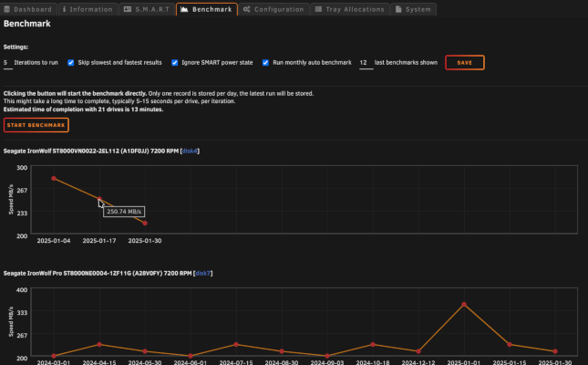Click the 2024-04-15 data point on the disk7 chart
The image size is (588, 365).
pos(99,344)
